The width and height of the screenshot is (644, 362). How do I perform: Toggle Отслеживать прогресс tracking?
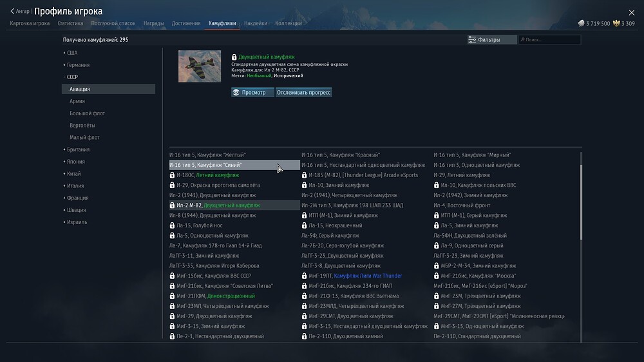pos(303,93)
